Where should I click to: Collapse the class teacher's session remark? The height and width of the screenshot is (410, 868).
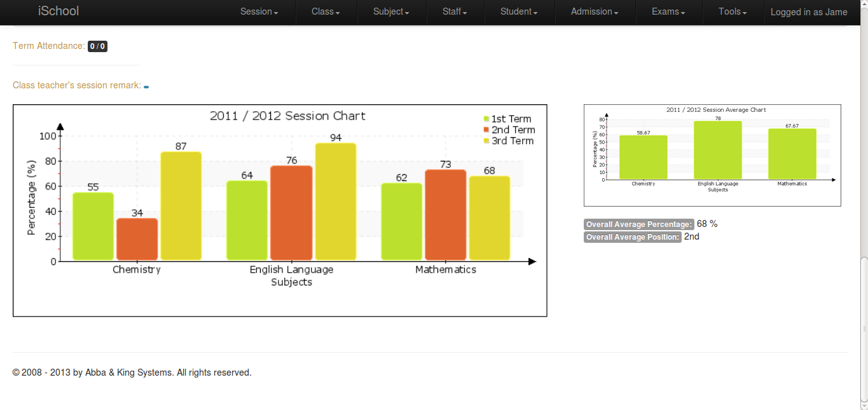coord(146,86)
